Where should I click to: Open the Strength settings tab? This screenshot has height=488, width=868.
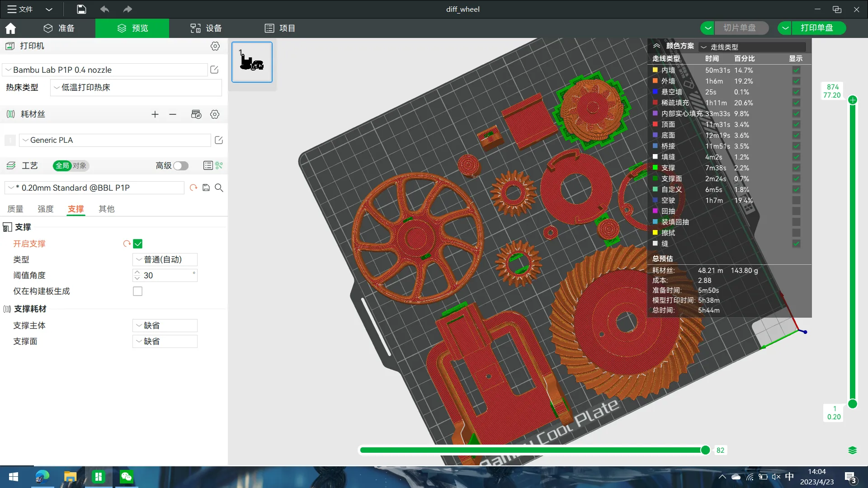click(46, 209)
